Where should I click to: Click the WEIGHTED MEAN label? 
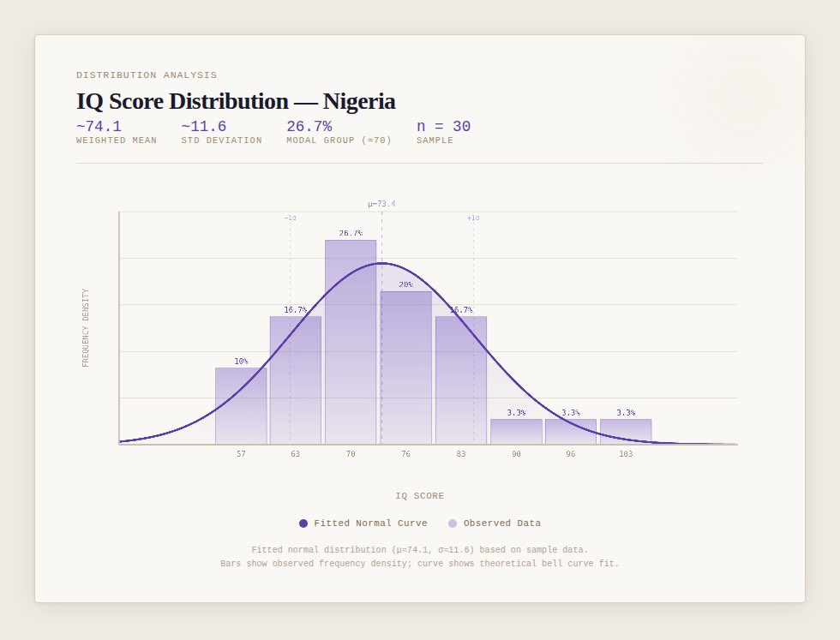click(117, 141)
